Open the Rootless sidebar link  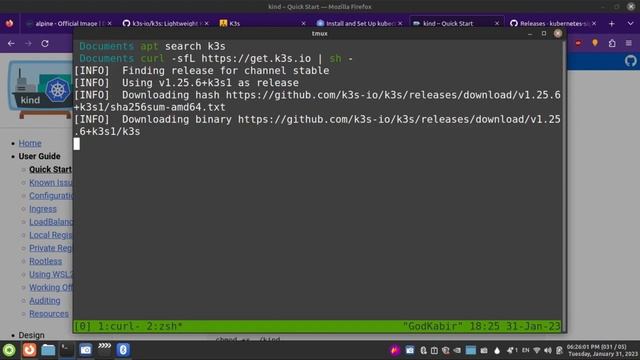click(x=45, y=261)
